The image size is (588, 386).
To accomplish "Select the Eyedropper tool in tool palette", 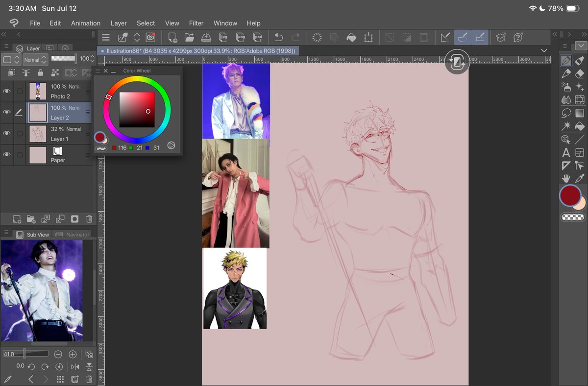I will [580, 178].
